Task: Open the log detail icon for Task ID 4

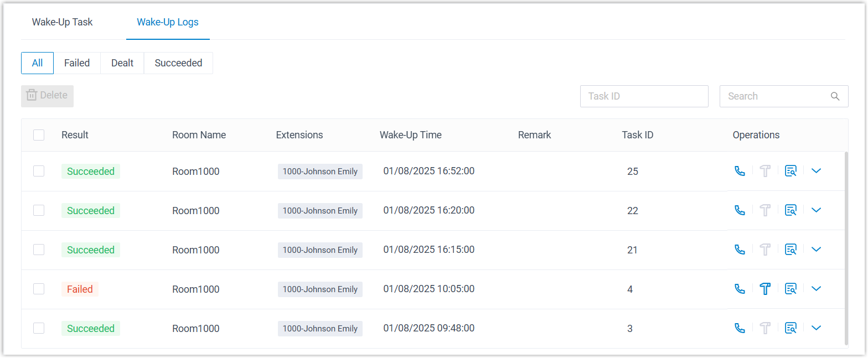Action: point(790,289)
